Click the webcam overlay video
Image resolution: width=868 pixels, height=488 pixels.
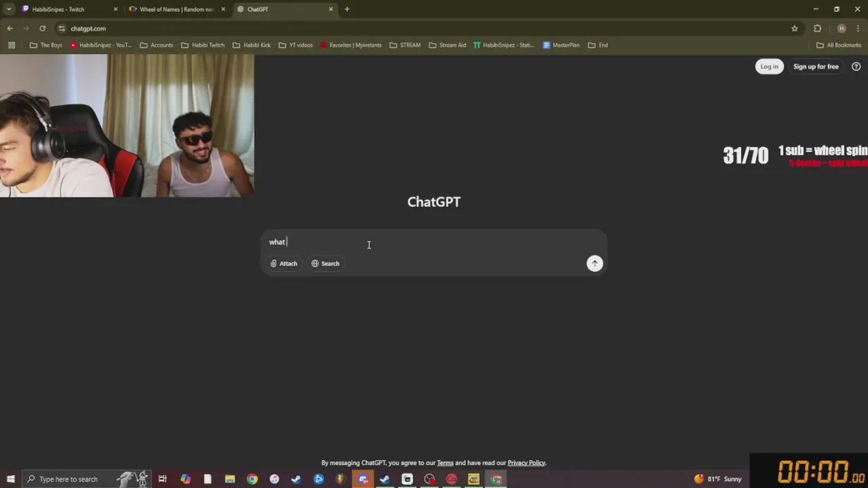pos(127,125)
